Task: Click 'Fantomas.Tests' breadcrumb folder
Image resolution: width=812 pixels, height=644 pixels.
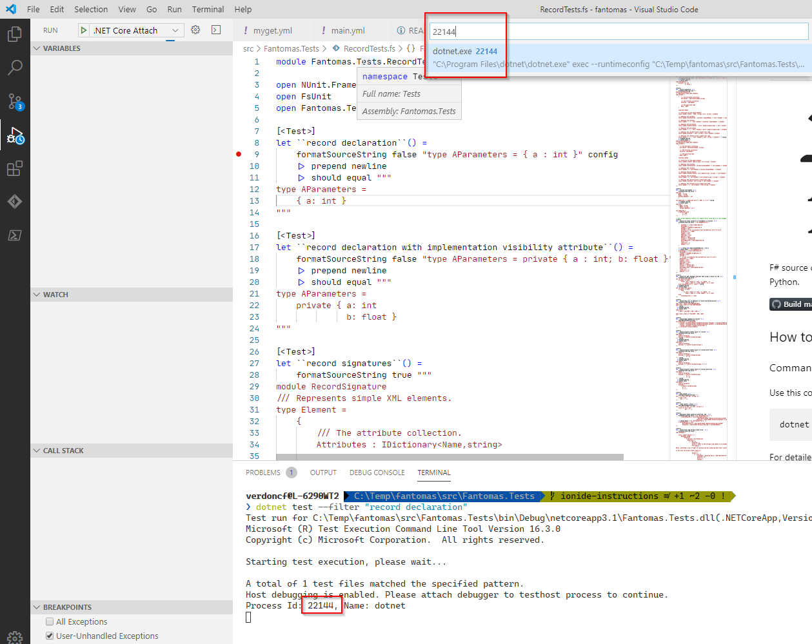Action: tap(292, 48)
